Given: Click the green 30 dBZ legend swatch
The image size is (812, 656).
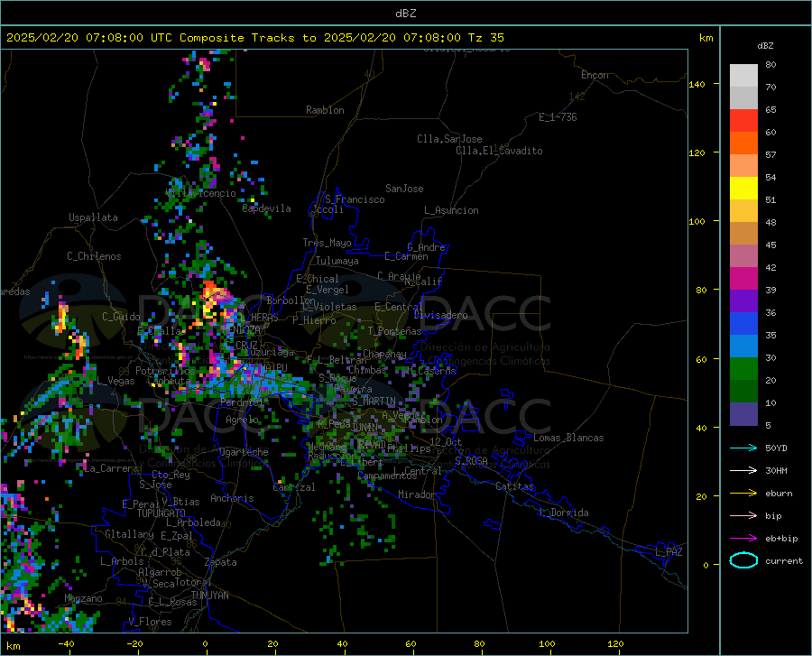Looking at the screenshot, I should click(743, 369).
